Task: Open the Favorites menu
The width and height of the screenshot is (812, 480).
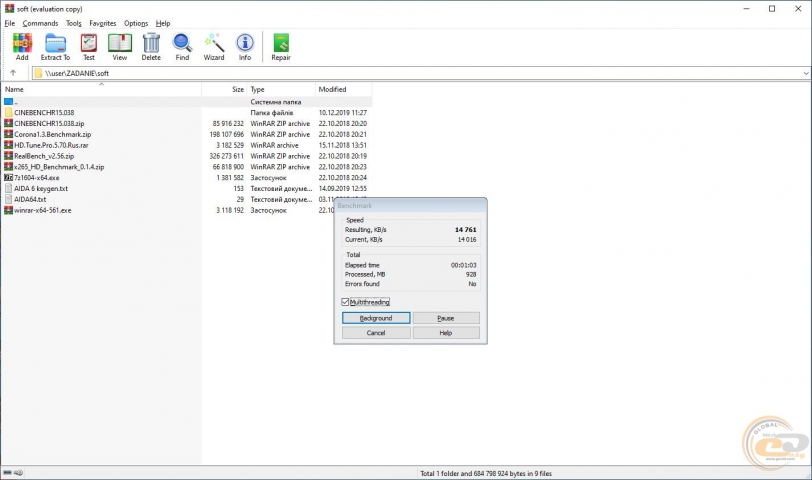Action: [103, 23]
